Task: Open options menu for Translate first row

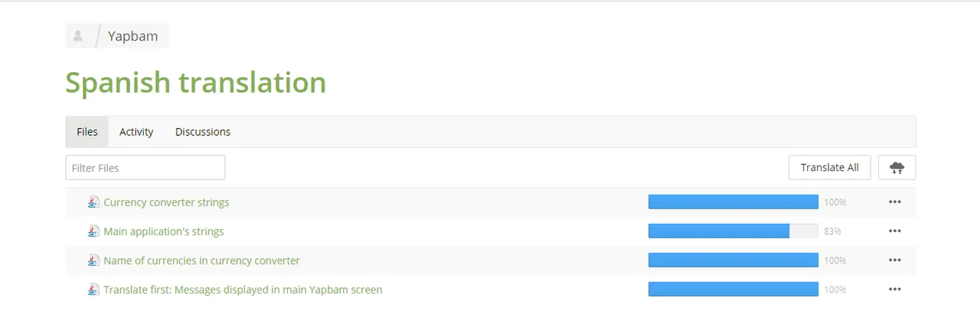Action: pos(894,290)
